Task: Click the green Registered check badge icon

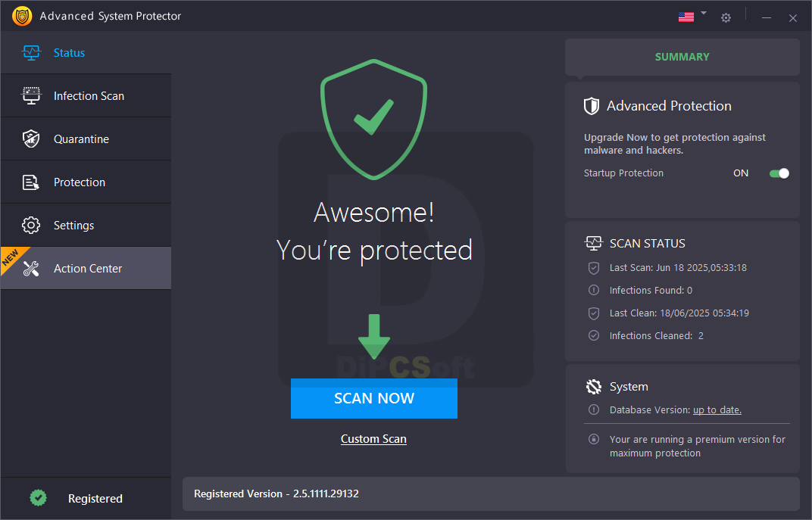Action: 39,498
